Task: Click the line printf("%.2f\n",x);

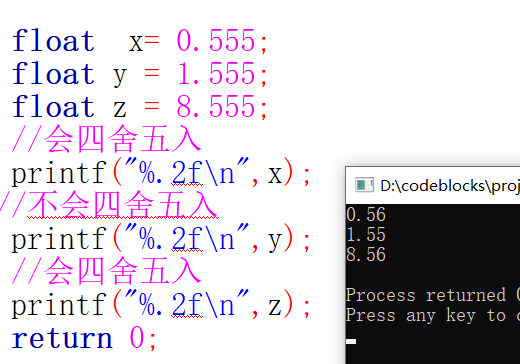Action: (x=161, y=173)
